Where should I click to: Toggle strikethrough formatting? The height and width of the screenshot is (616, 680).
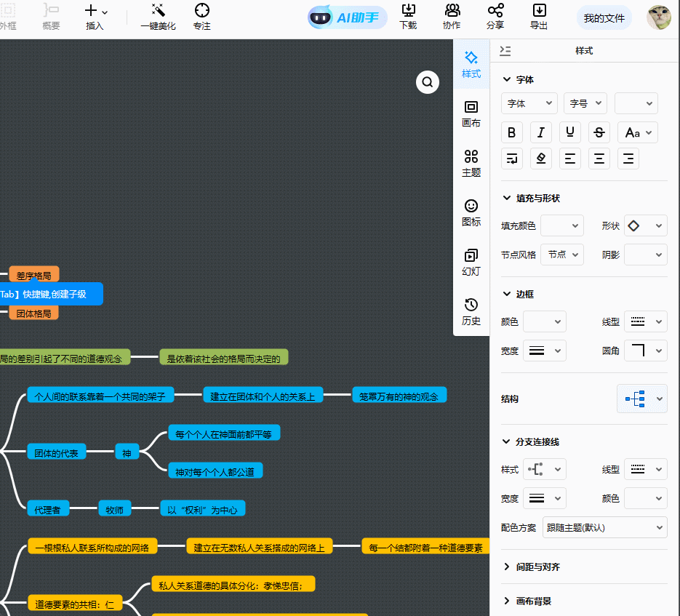(599, 132)
